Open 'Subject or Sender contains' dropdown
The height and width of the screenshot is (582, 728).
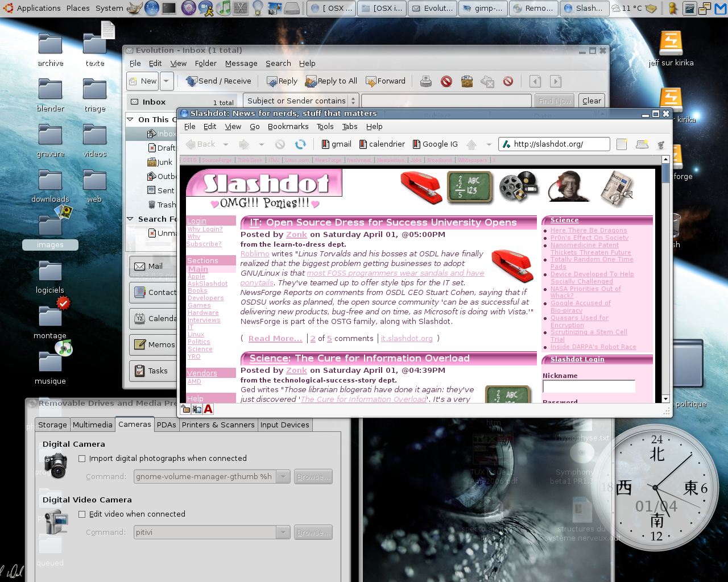coord(301,101)
